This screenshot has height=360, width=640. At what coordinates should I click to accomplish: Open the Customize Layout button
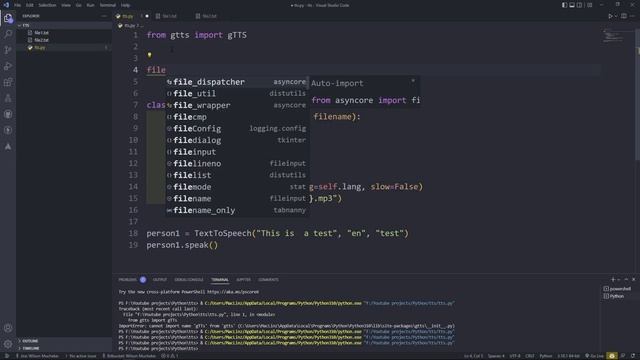coord(589,5)
